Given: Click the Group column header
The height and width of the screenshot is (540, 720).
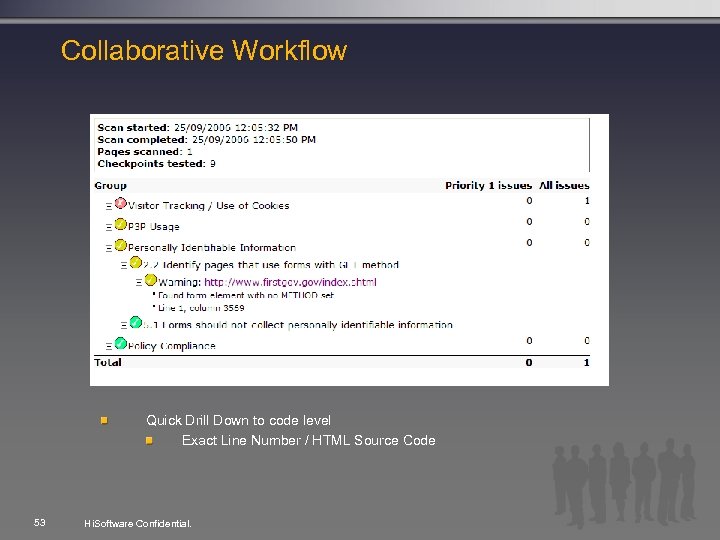Looking at the screenshot, I should click(111, 186).
